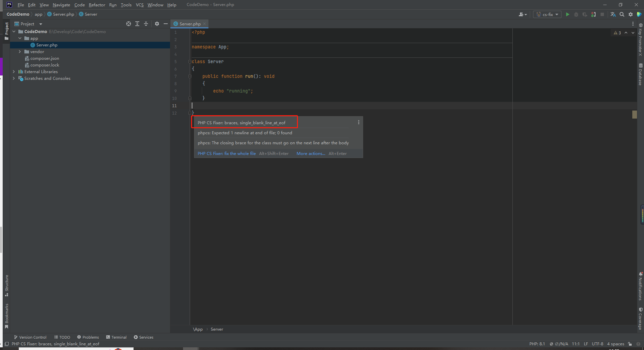The height and width of the screenshot is (350, 644).
Task: Go to next highlighted error arrow
Action: [633, 33]
